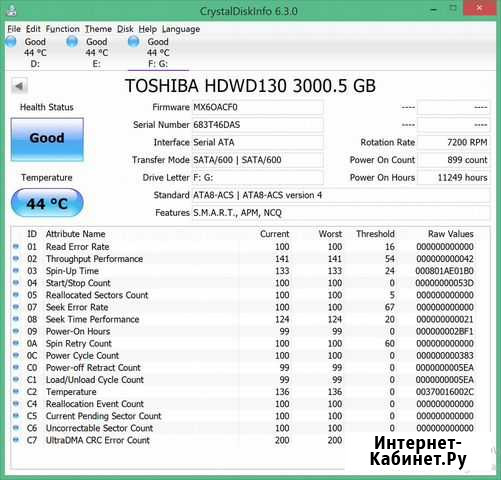Open the Language menu
This screenshot has height=480, width=501.
coord(181,29)
